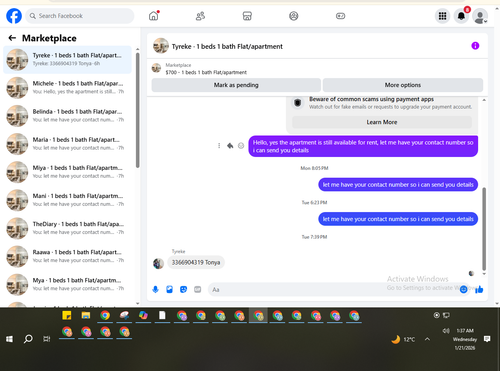
Task: Go back with the Marketplace arrow
Action: pyautogui.click(x=12, y=38)
